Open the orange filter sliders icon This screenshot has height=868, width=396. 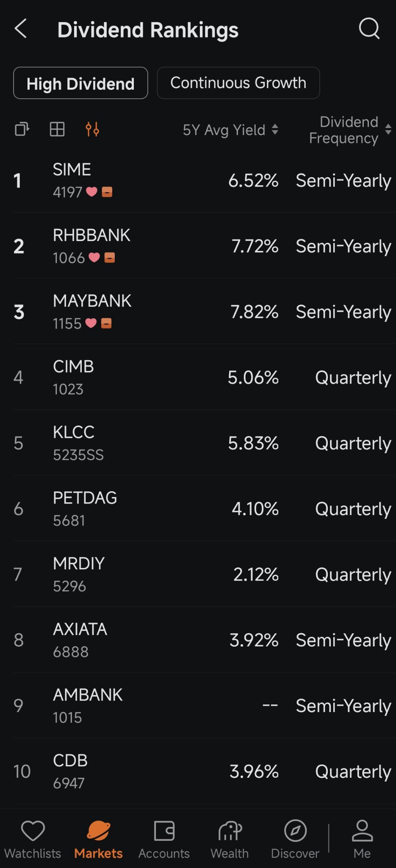[x=92, y=129]
